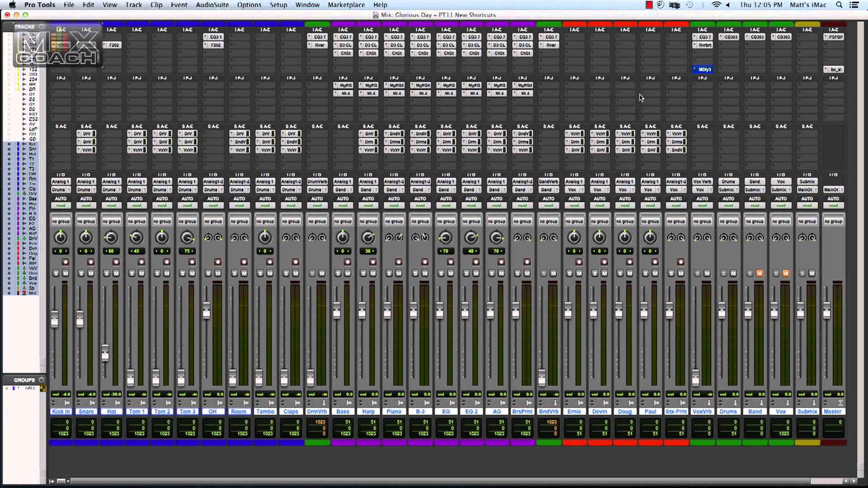
Task: Toggle the M button on Hat channel
Action: coord(116,273)
